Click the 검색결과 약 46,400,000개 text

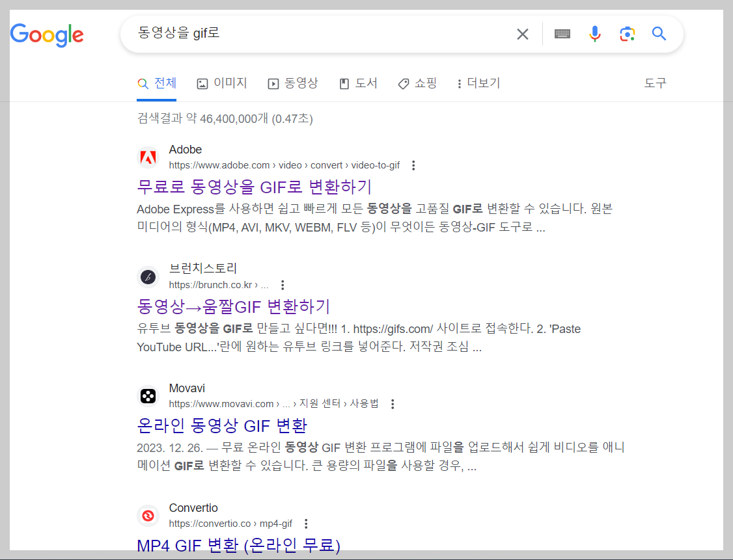(x=225, y=118)
